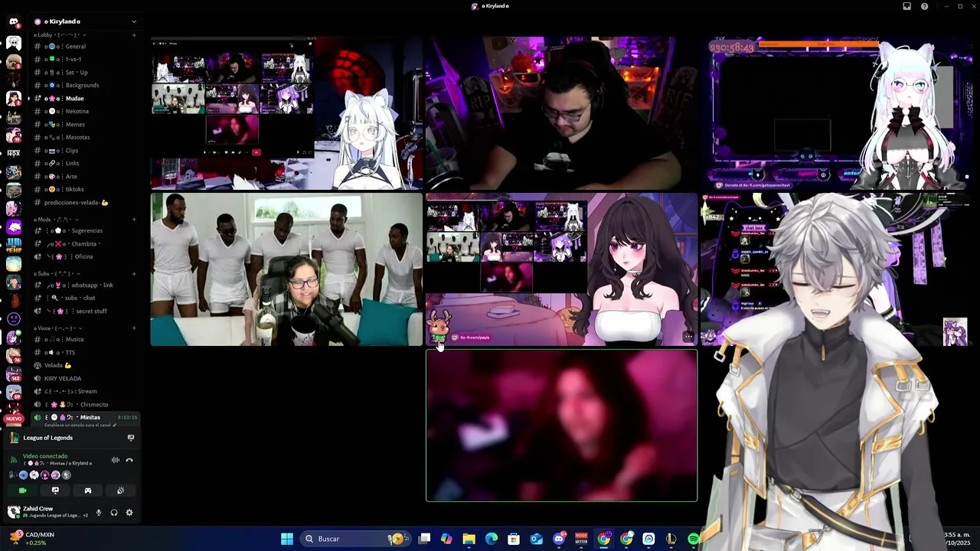
Task: Click the Video conectado connection status
Action: tap(45, 456)
